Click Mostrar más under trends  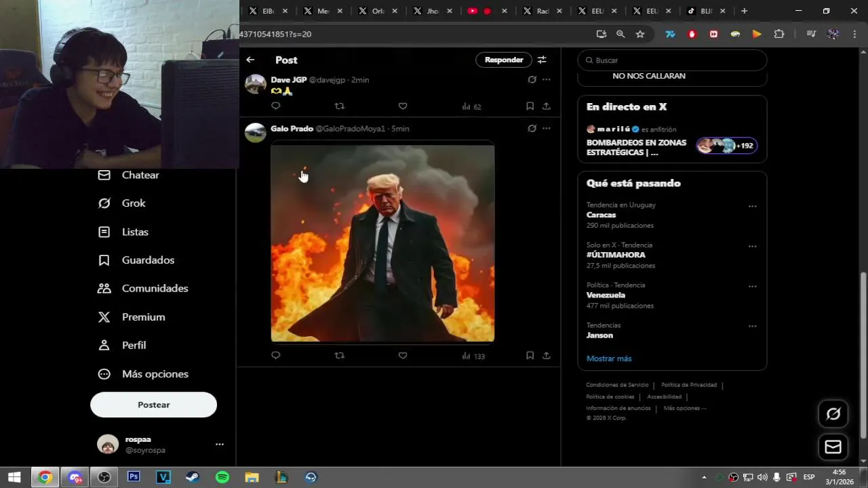click(x=609, y=359)
